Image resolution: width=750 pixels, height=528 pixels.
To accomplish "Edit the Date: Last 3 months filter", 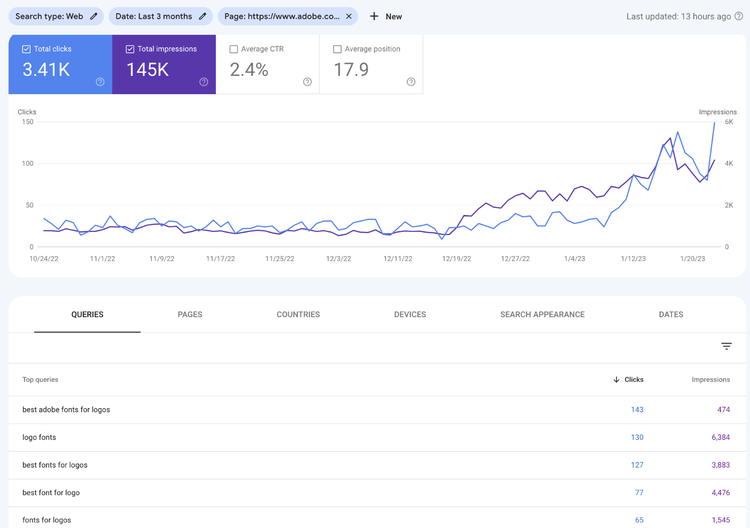I will point(203,16).
